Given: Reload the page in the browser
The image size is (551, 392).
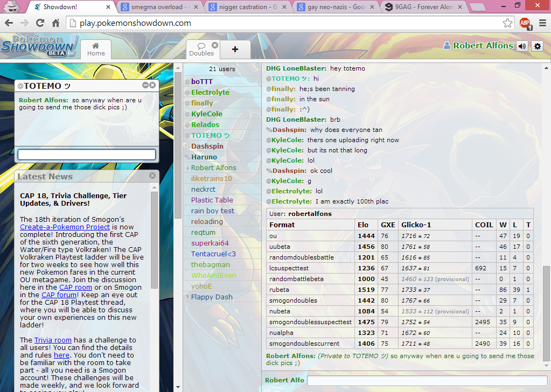Looking at the screenshot, I should click(x=40, y=23).
